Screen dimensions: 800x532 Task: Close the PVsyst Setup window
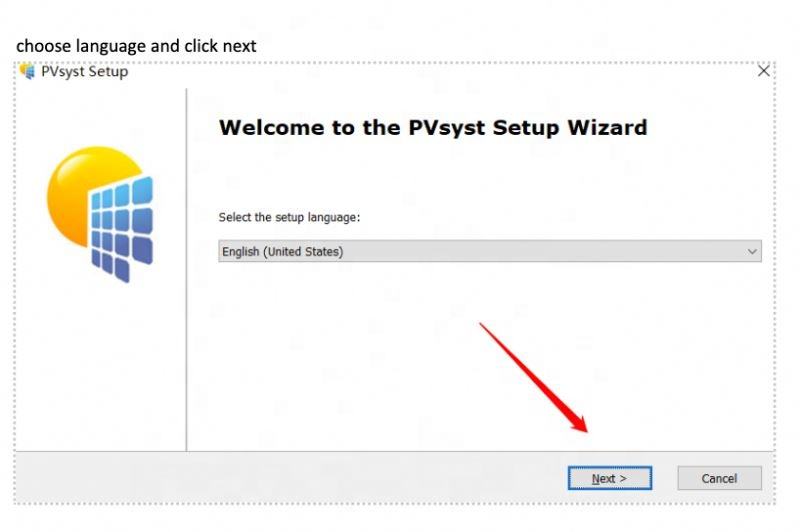[763, 71]
